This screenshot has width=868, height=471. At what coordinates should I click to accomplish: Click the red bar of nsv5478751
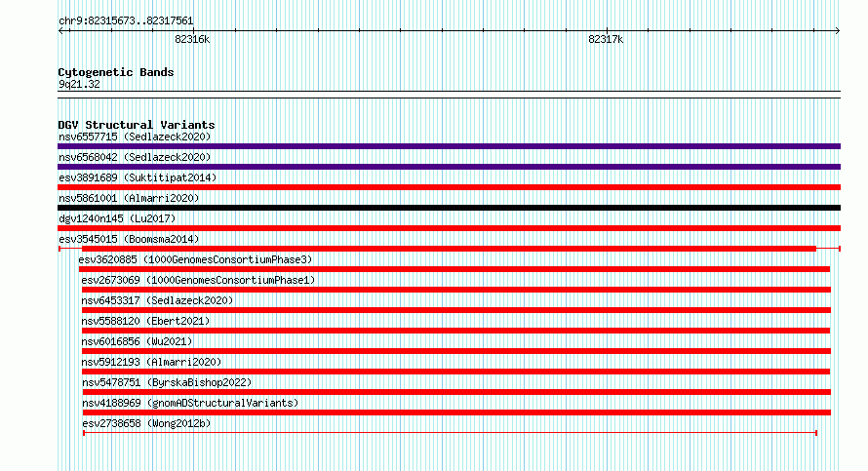pyautogui.click(x=456, y=392)
